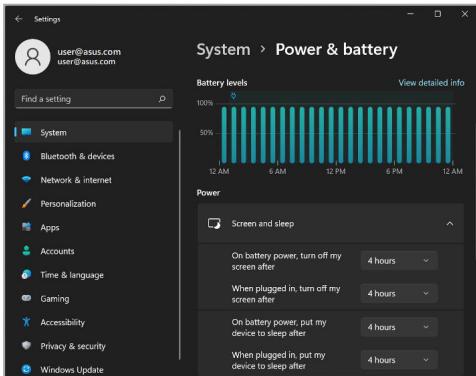
Task: Open 'On battery power, put my device to sleep' dropdown
Action: click(x=399, y=327)
